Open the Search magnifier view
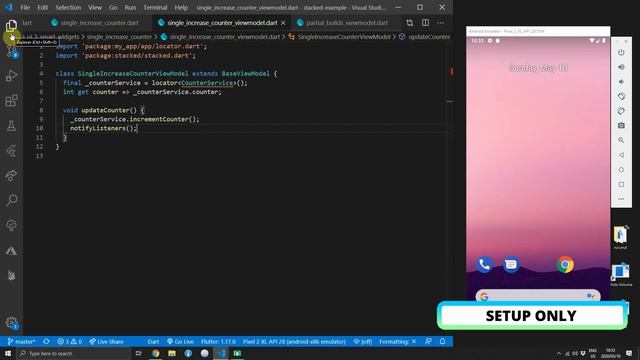Viewport: 640px width, 360px height. tap(11, 200)
